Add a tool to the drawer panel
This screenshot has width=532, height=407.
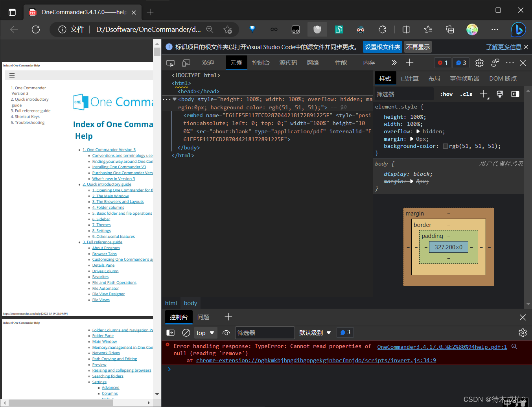pyautogui.click(x=228, y=317)
